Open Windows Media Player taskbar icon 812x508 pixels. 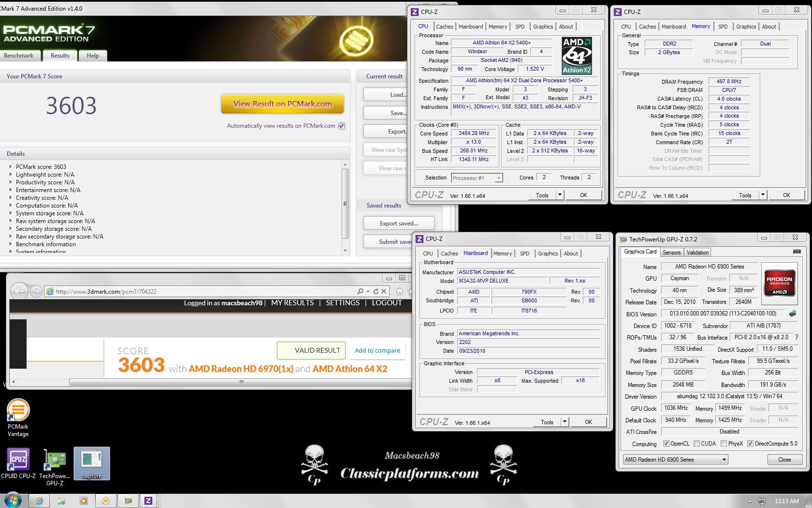click(x=84, y=501)
